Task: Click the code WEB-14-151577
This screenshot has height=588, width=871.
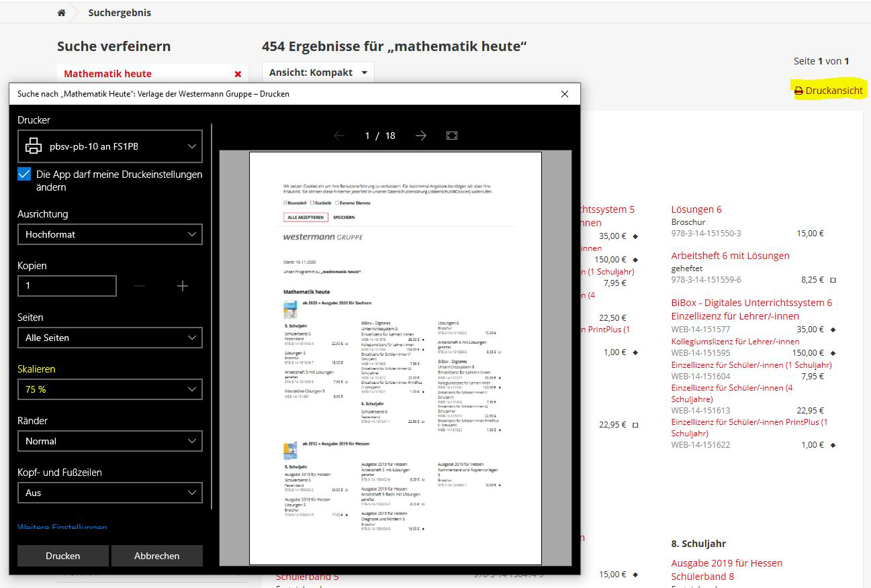Action: pyautogui.click(x=700, y=330)
